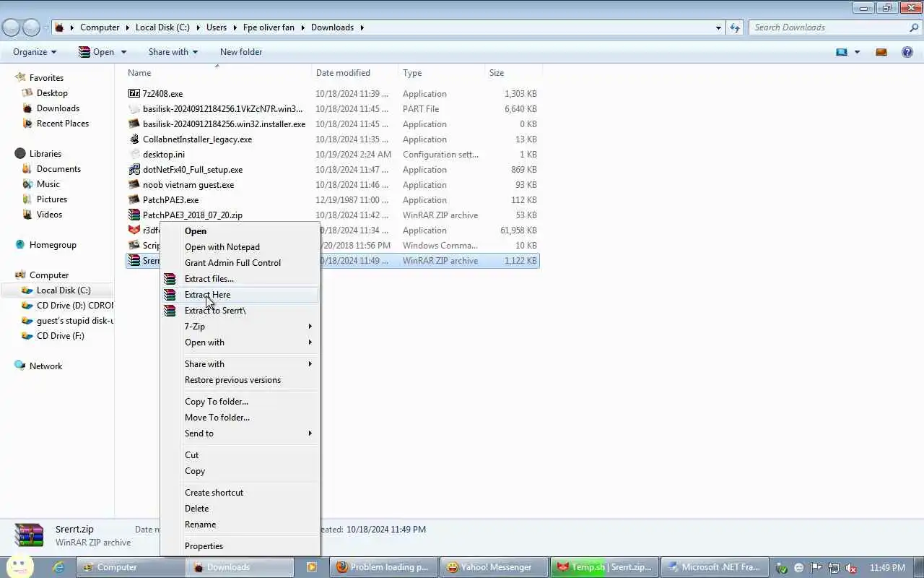Click the large WinRAR icon in the details pane

point(30,536)
